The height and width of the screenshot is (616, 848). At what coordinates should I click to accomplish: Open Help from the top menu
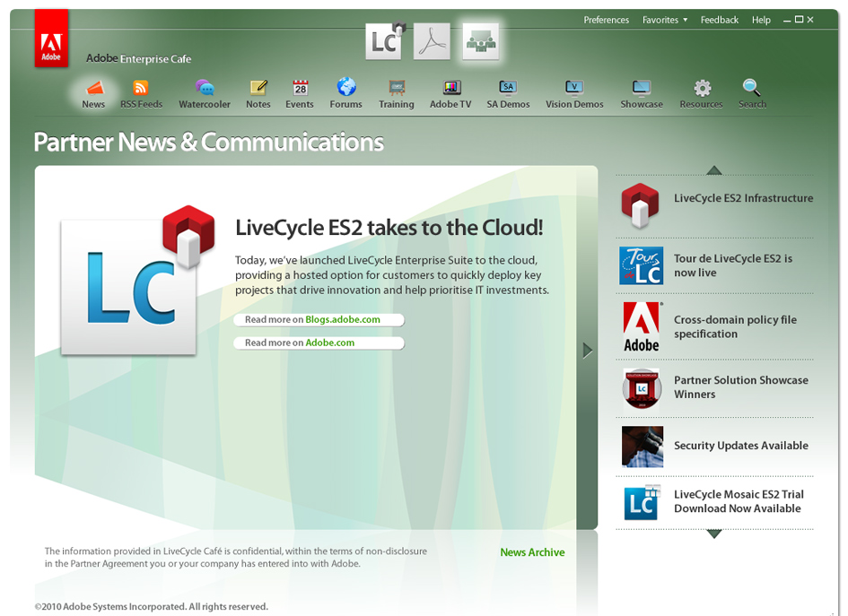tap(761, 20)
